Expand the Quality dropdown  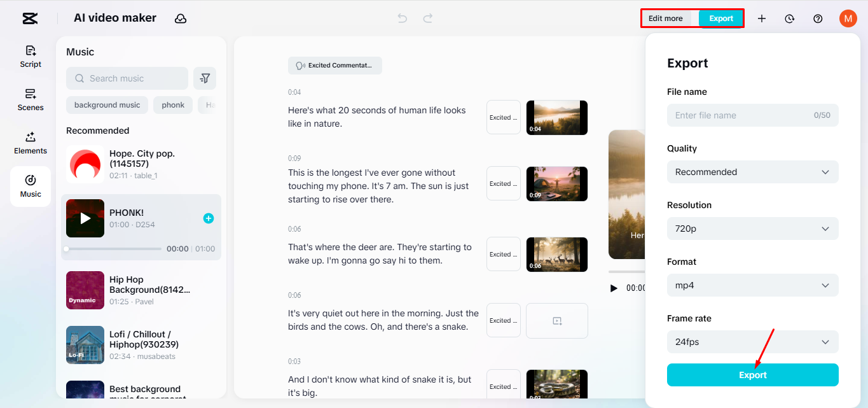[752, 172]
